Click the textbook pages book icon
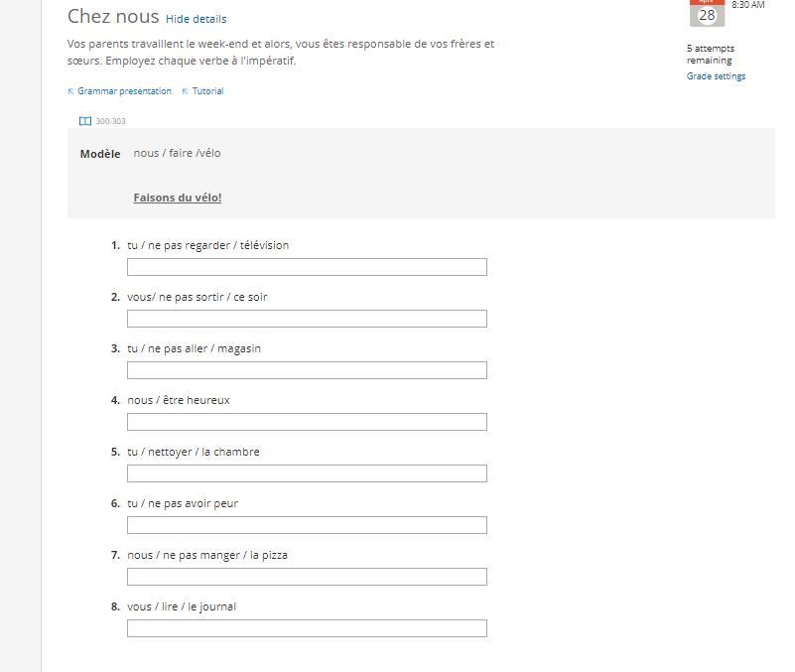The image size is (795, 672). 85,121
